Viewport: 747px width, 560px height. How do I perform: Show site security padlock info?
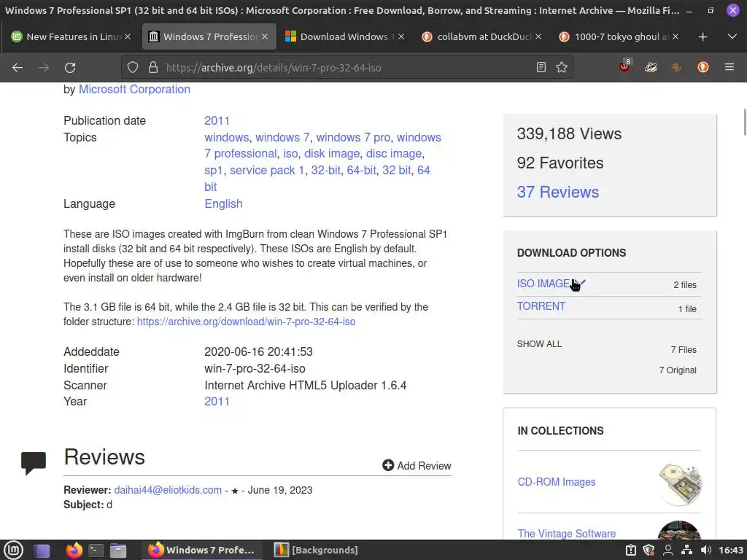(x=153, y=68)
